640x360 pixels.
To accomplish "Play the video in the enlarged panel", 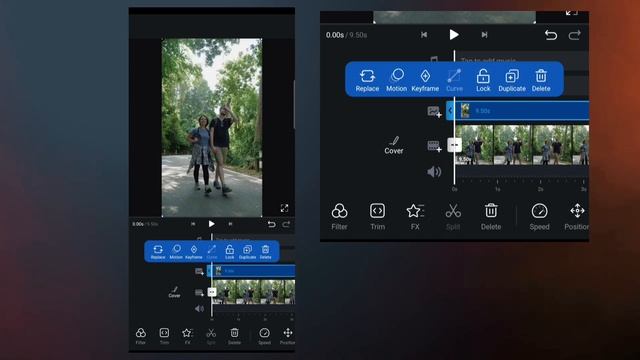I will tap(454, 35).
